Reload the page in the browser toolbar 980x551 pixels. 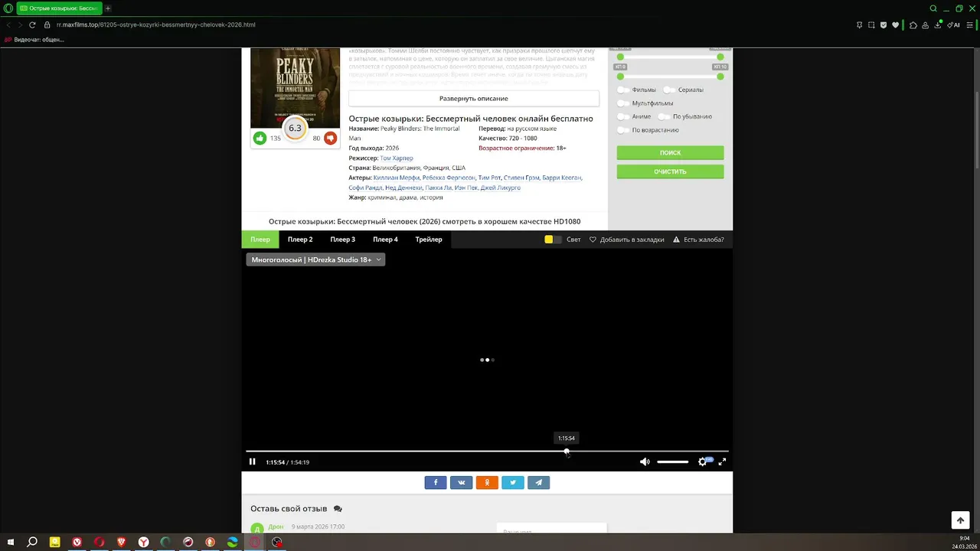pos(32,24)
